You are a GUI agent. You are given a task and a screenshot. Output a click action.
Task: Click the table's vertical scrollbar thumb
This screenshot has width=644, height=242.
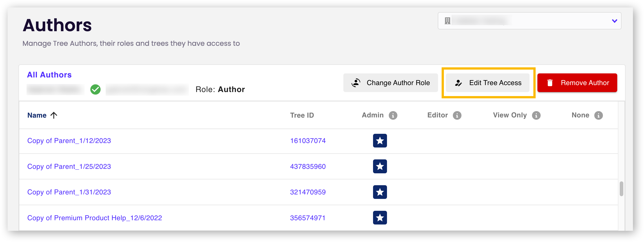621,189
